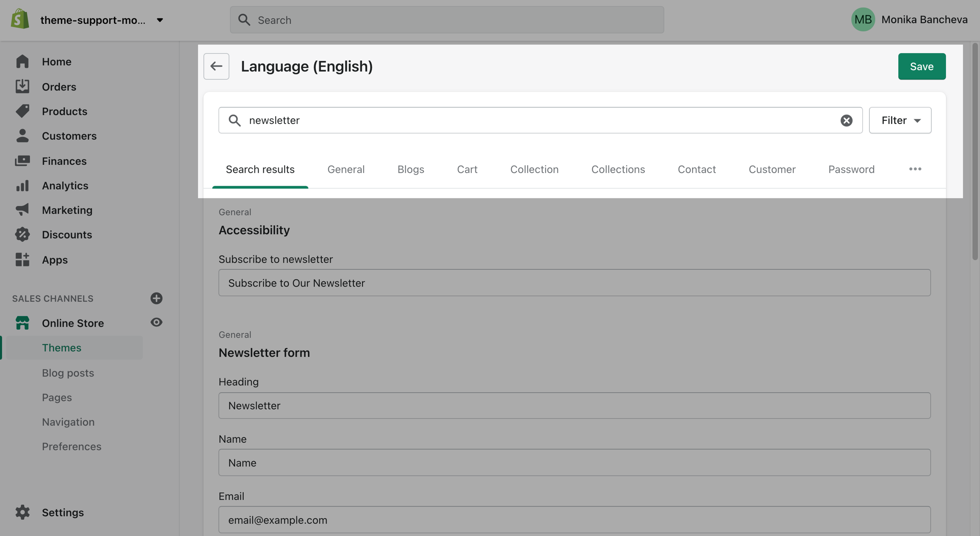
Task: View online store eye icon
Action: coord(156,322)
